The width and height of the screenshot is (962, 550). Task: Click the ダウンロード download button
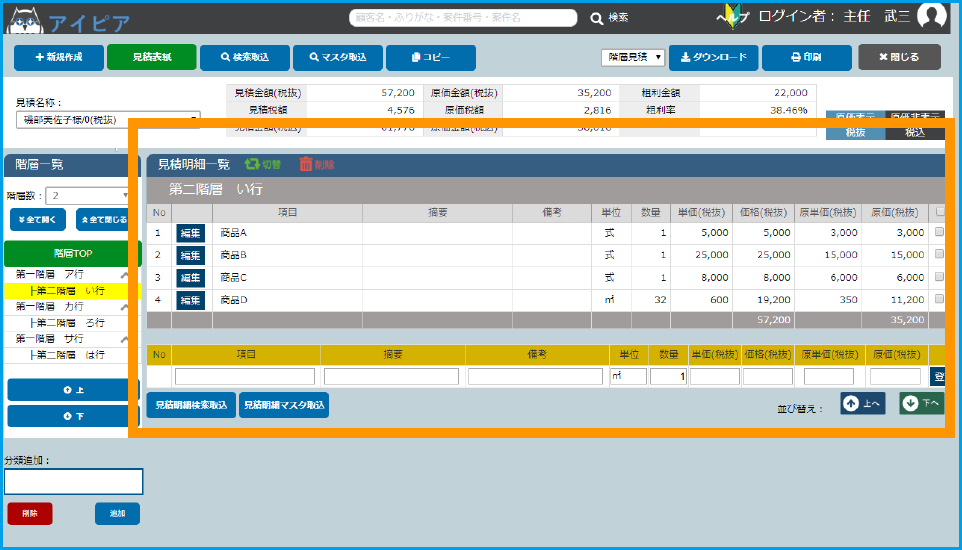click(713, 58)
